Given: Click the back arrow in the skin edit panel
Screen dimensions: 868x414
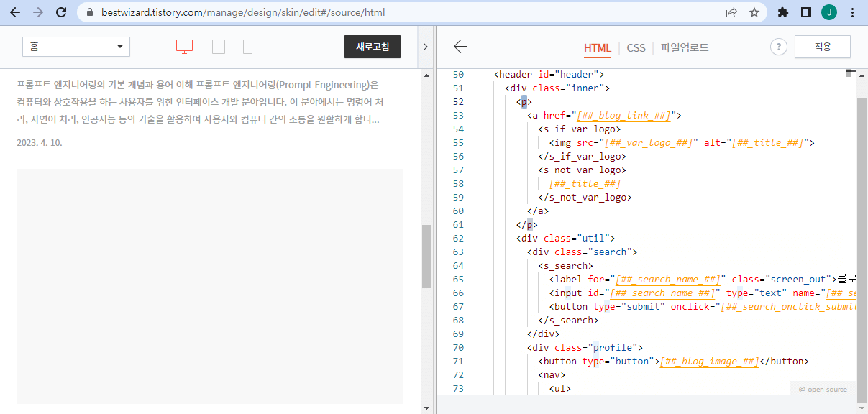Looking at the screenshot, I should (x=460, y=46).
